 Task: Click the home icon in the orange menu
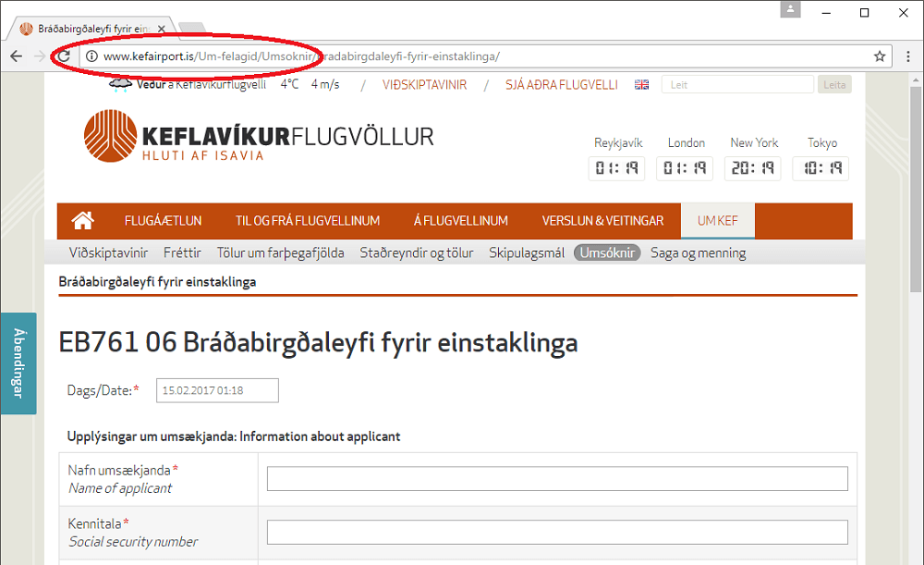82,221
